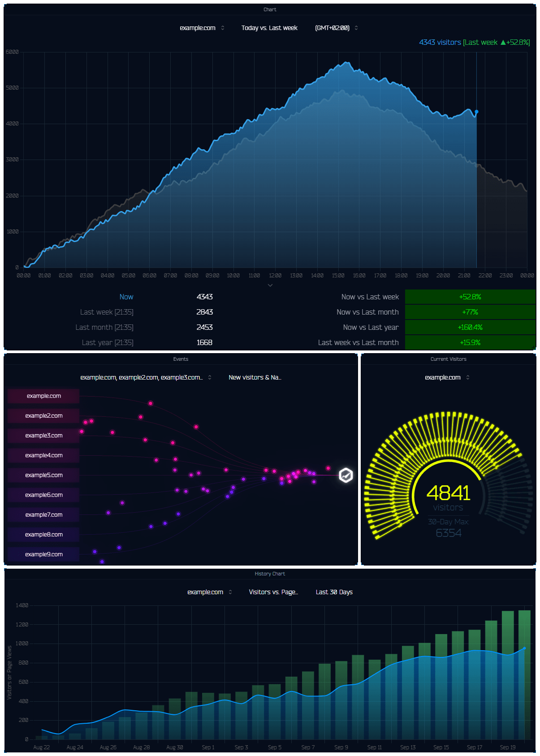Select the example9.com site label in Events
The width and height of the screenshot is (540, 756).
point(43,554)
